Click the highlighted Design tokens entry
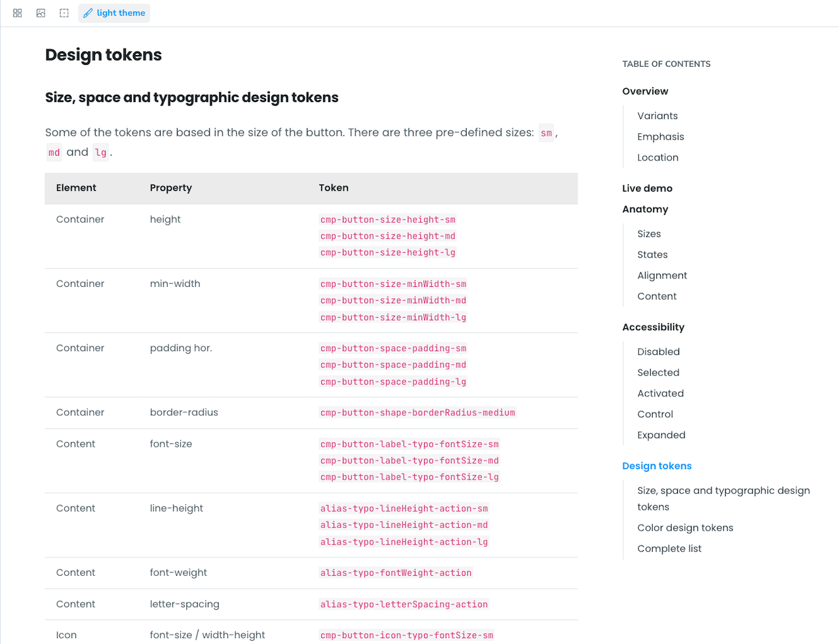The width and height of the screenshot is (839, 644). (657, 466)
